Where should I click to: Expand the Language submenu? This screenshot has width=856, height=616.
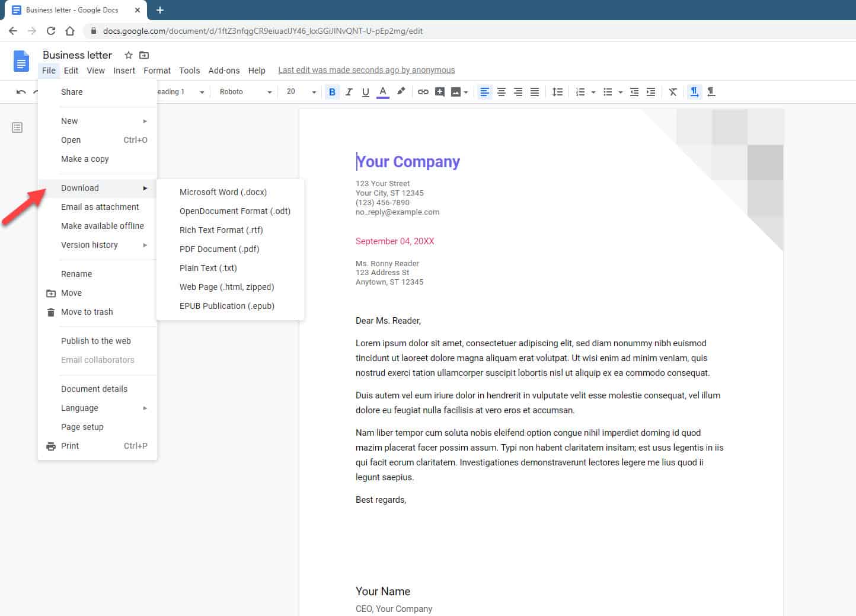tap(98, 408)
